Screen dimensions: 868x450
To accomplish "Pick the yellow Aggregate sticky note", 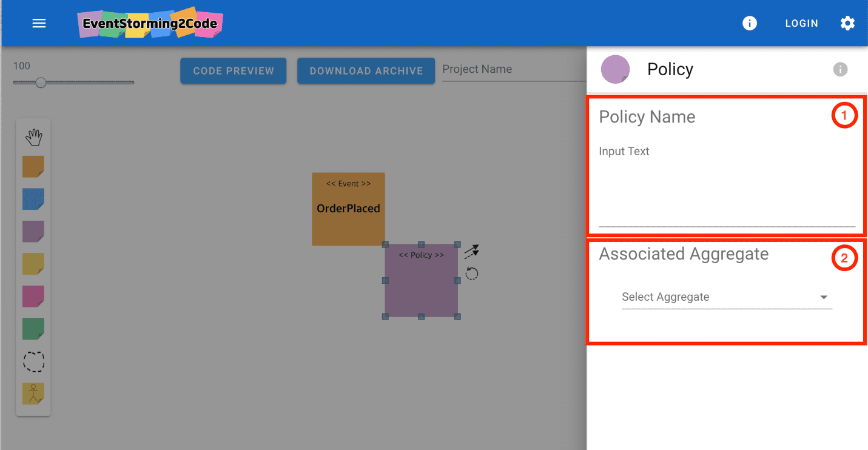I will coord(33,264).
